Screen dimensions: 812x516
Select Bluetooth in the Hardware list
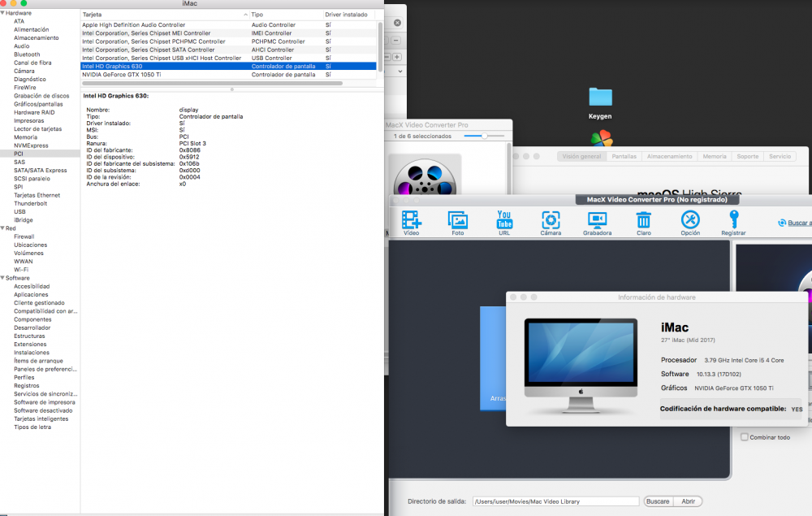click(27, 54)
